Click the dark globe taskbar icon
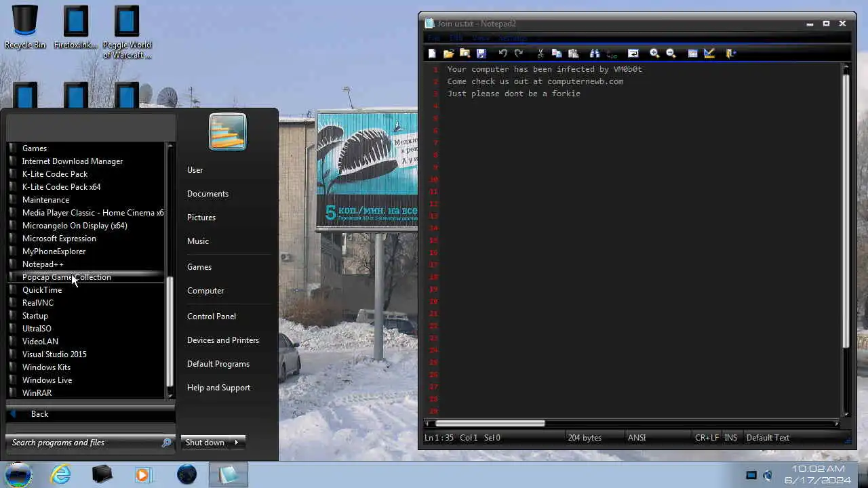The image size is (868, 488). pyautogui.click(x=186, y=474)
